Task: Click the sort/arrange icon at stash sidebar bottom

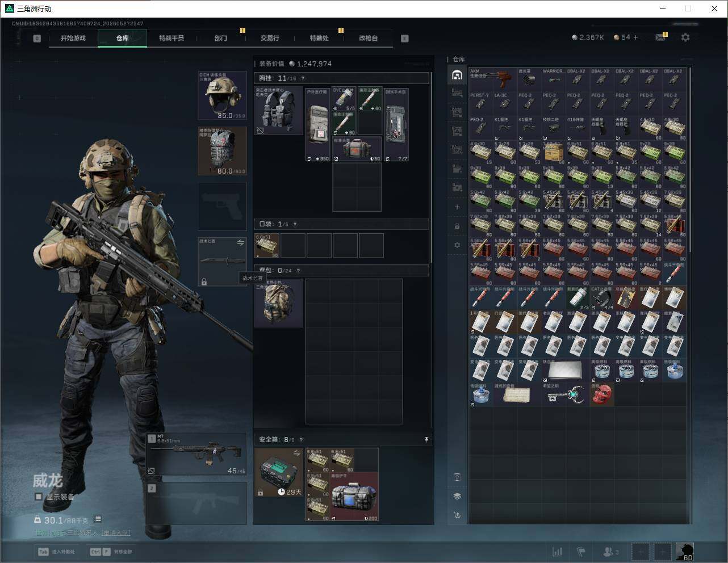Action: click(x=457, y=515)
